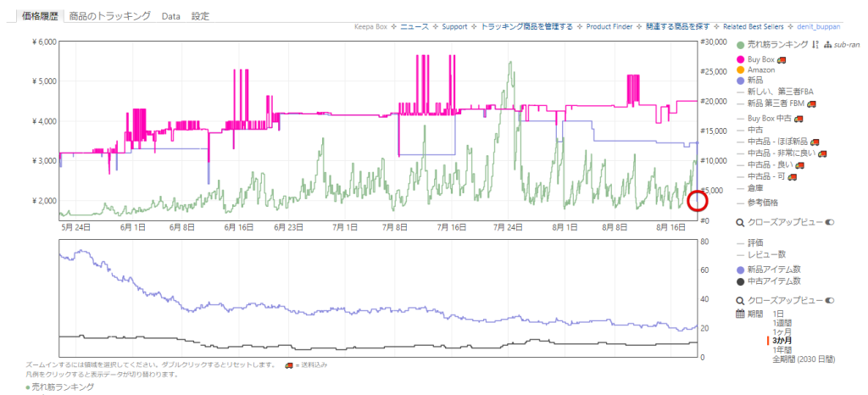The image size is (868, 395).
Task: Click the calendar icon next to 期間
Action: [740, 314]
